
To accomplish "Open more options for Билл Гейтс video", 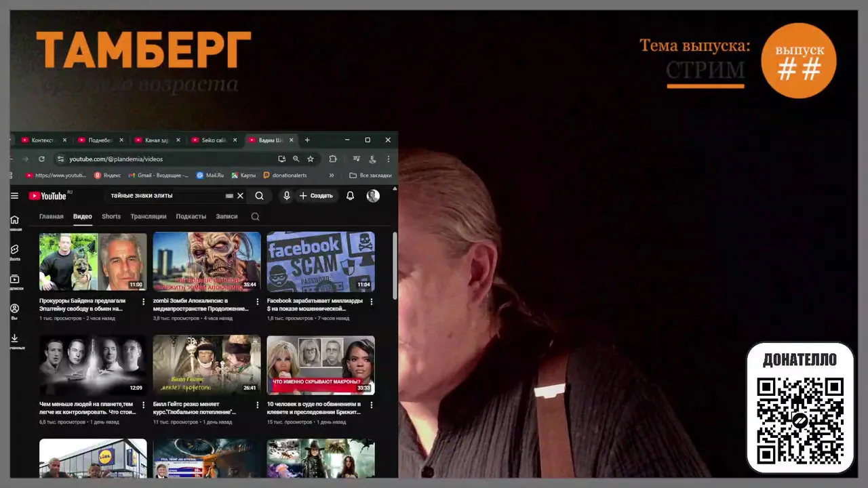I will 257,405.
